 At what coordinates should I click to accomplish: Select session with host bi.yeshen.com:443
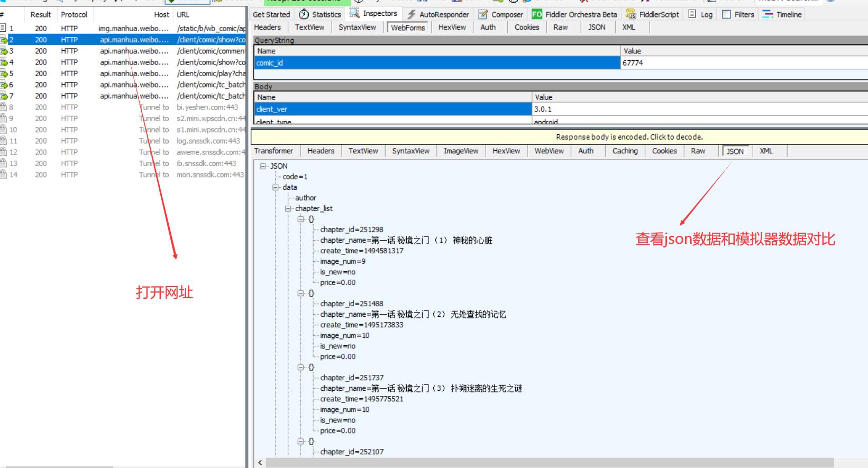pyautogui.click(x=123, y=107)
